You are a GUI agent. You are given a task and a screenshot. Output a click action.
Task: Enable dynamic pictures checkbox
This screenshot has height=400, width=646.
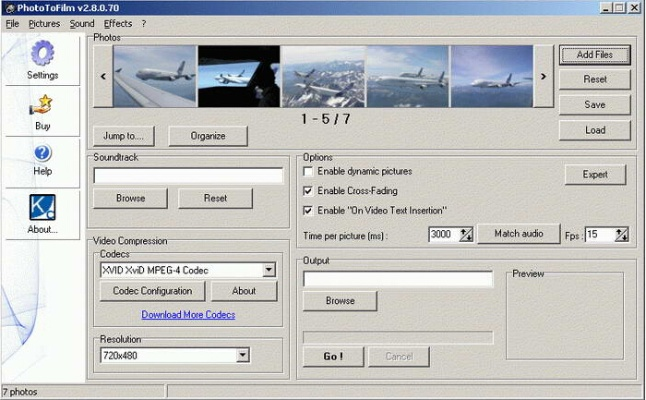[308, 172]
